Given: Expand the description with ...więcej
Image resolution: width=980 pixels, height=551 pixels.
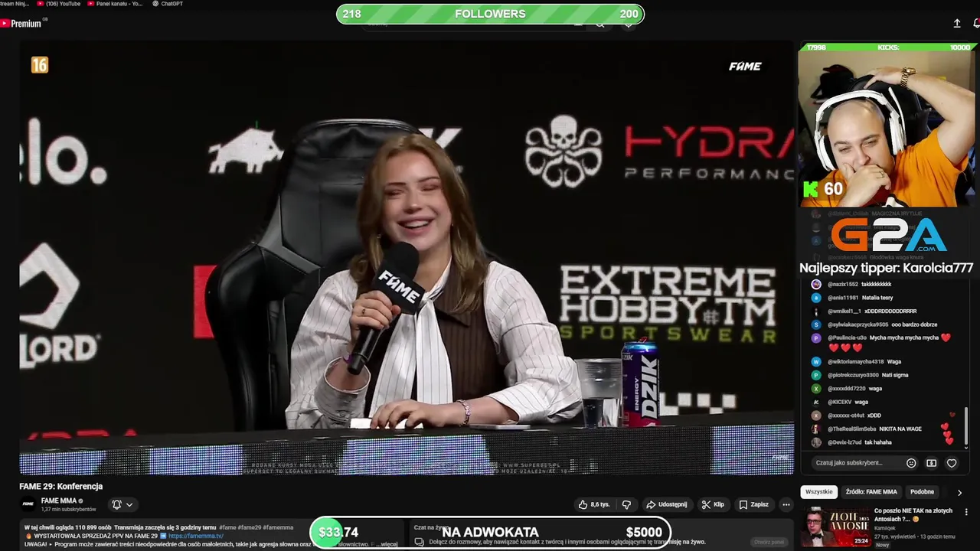Looking at the screenshot, I should click(388, 544).
